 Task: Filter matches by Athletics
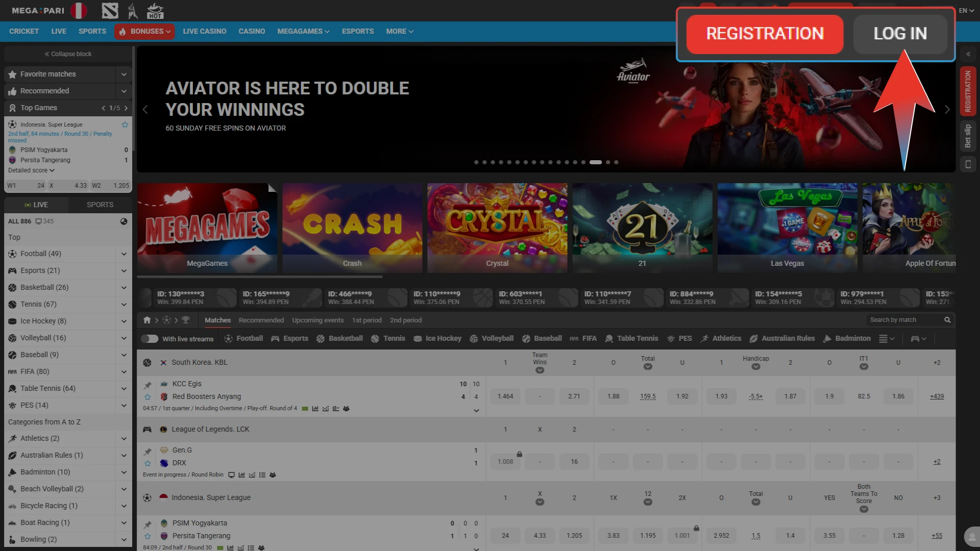pos(721,339)
